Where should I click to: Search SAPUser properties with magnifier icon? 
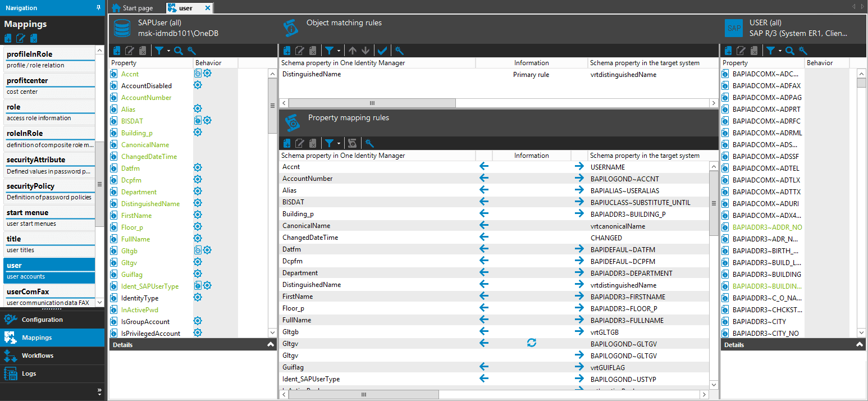[x=179, y=51]
